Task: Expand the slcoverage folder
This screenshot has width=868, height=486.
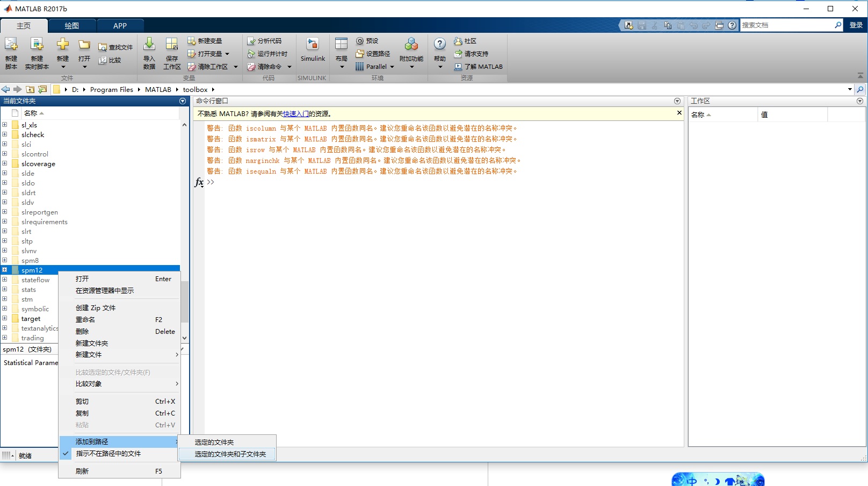Action: 4,163
